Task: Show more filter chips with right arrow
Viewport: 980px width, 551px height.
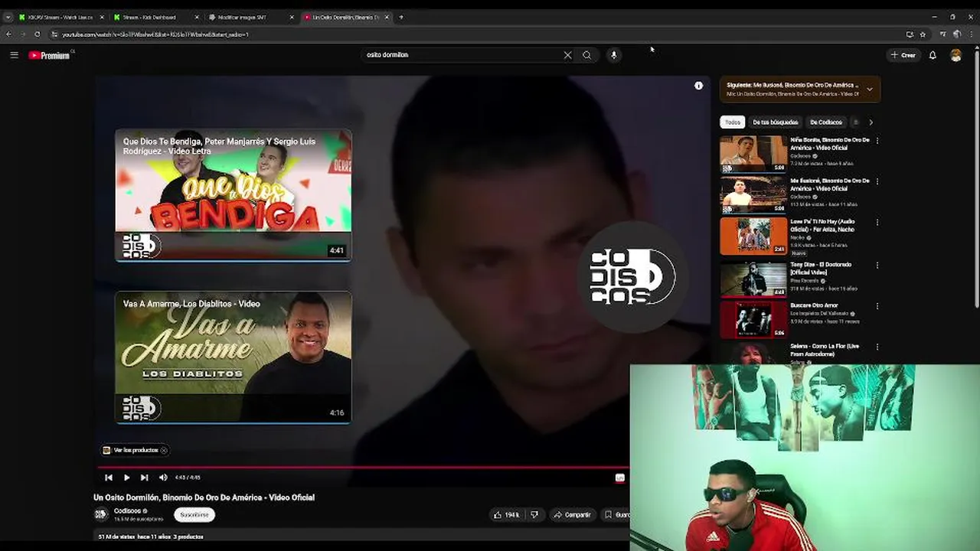Action: coord(871,122)
